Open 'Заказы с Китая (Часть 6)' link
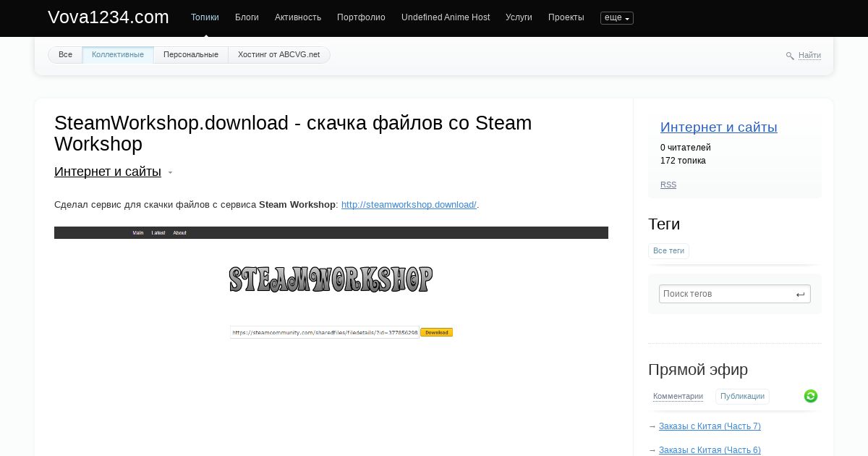The width and height of the screenshot is (868, 456). point(710,450)
